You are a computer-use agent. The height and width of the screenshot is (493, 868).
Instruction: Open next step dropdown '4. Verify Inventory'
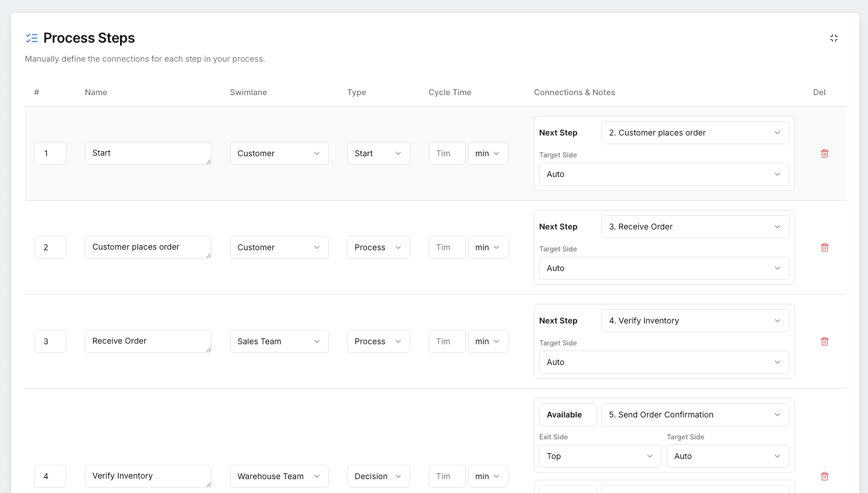point(695,321)
